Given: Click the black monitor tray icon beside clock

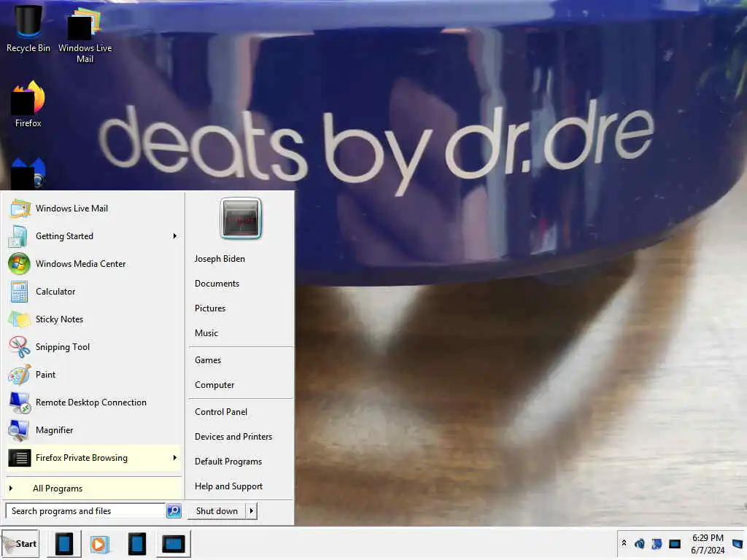Looking at the screenshot, I should click(x=675, y=544).
